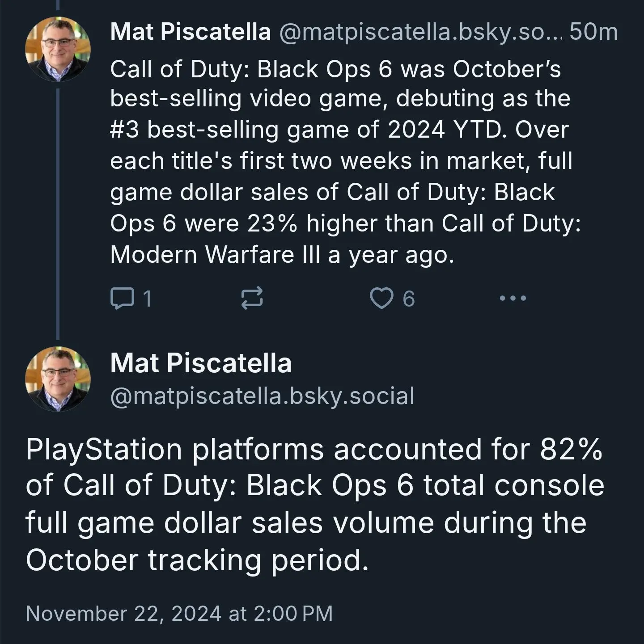This screenshot has height=644, width=644.
Task: Open avatar beside the PlayStation 82% post
Action: 58,379
